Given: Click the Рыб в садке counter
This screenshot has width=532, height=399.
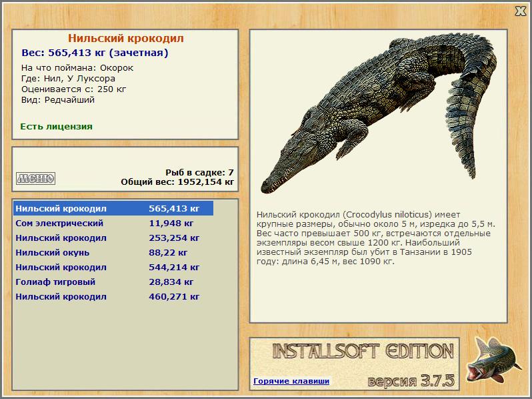Looking at the screenshot, I should click(x=200, y=173).
